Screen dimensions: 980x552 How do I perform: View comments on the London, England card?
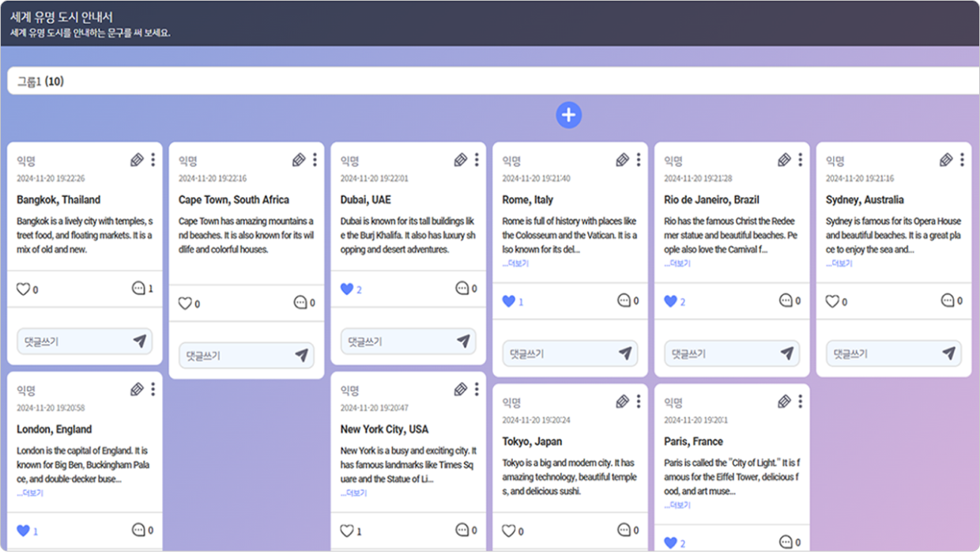pyautogui.click(x=138, y=530)
